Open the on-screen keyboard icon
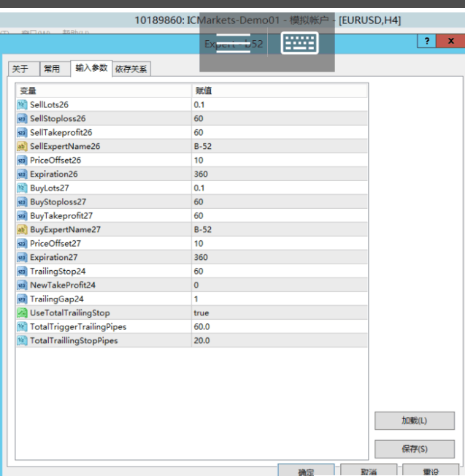The image size is (465, 476). click(x=300, y=44)
